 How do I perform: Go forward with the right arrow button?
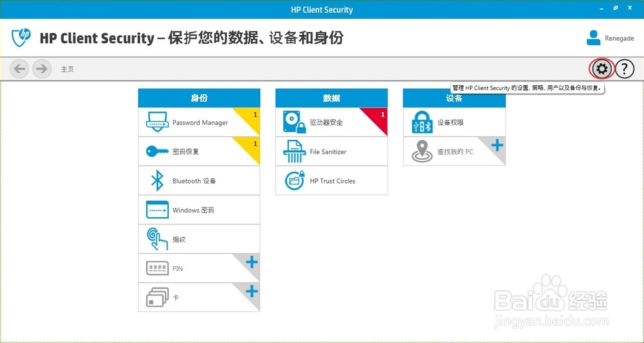tap(42, 69)
